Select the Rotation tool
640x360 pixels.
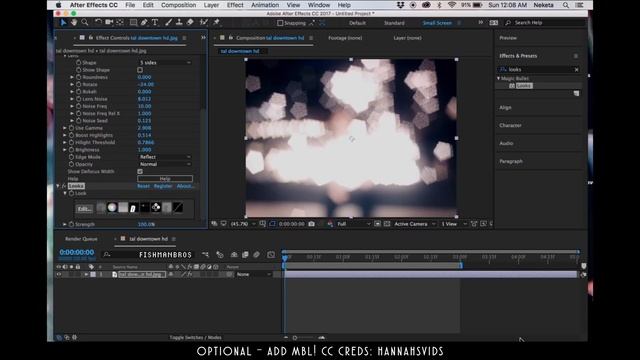(x=98, y=22)
